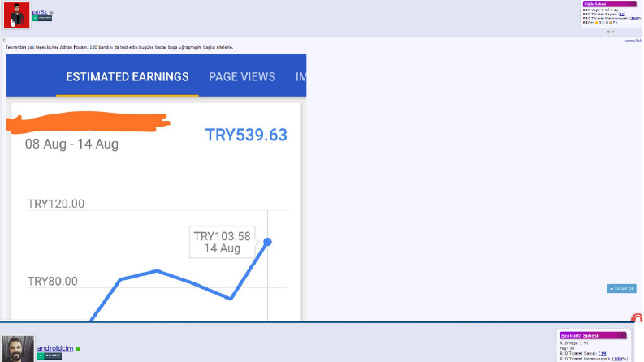Click the 08 Aug - 14 Aug date range
The image size is (644, 362).
(72, 144)
